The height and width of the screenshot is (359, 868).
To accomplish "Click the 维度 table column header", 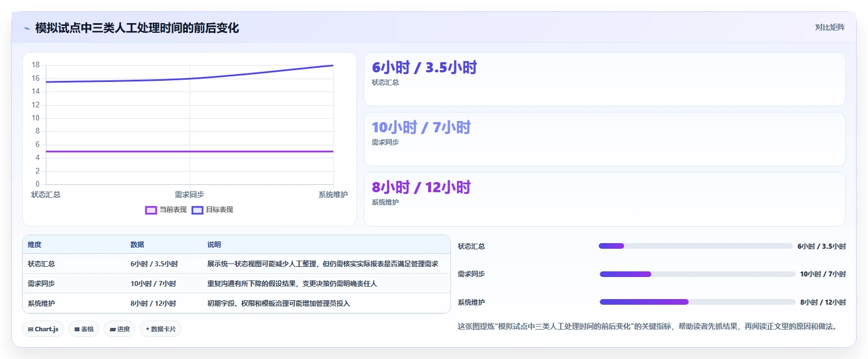I will (x=35, y=245).
